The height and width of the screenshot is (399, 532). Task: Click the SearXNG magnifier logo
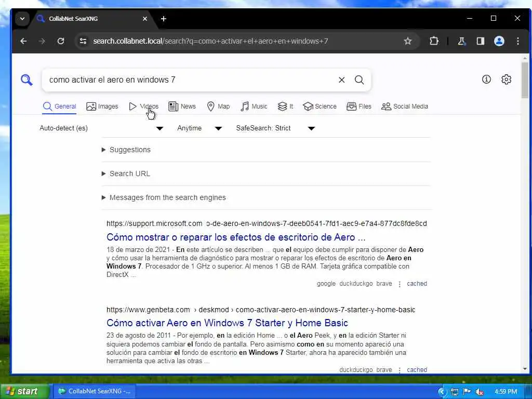(x=26, y=80)
